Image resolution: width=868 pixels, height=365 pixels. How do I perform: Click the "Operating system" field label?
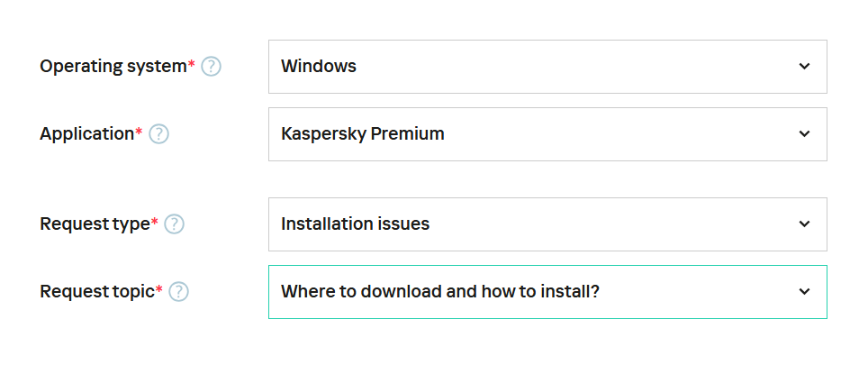[113, 67]
